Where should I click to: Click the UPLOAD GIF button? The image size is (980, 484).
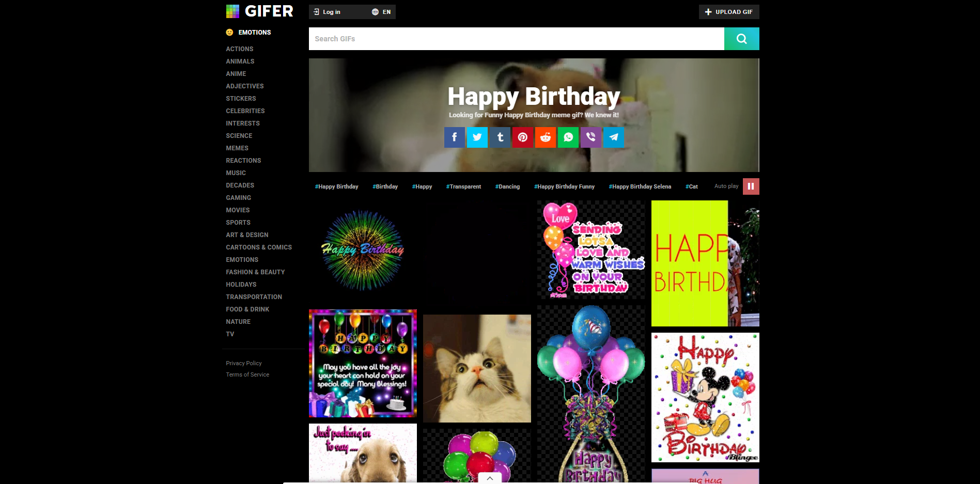[x=729, y=11]
